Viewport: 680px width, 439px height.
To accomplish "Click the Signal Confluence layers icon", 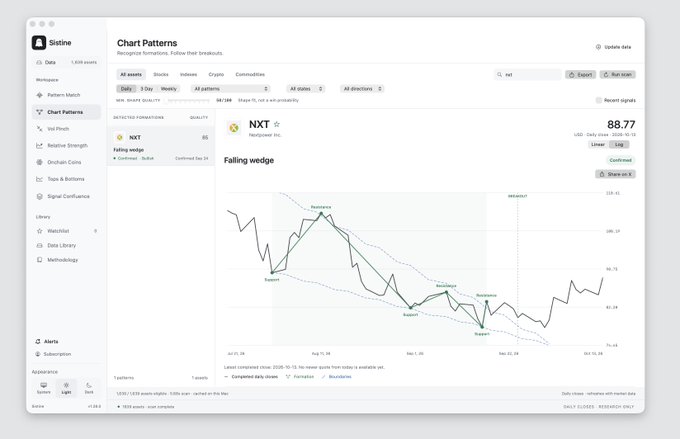I will coord(39,197).
